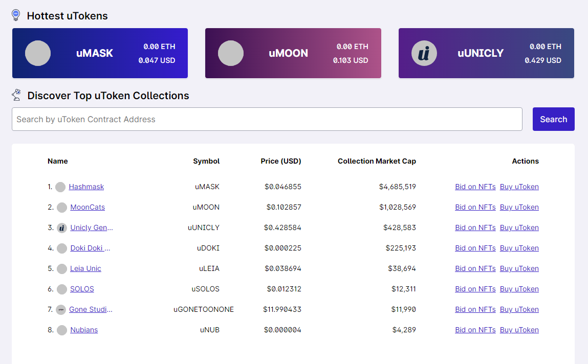Screen dimensions: 588x364
Task: Open the Doki Doki collection link
Action: 90,248
